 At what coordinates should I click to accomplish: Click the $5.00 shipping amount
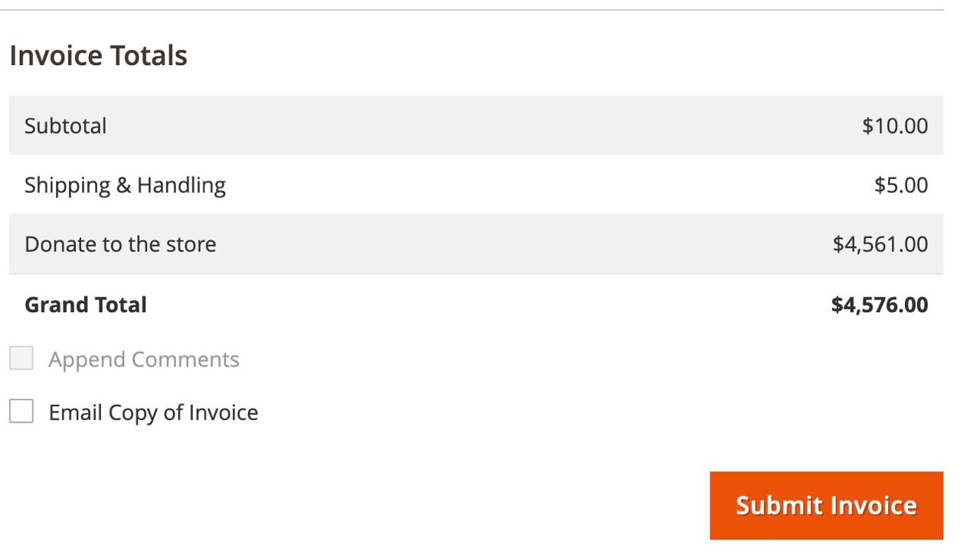click(900, 185)
